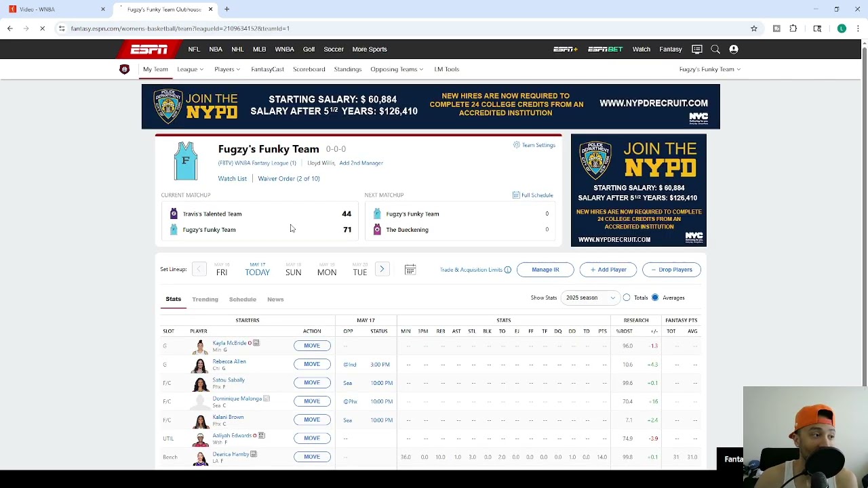Open FantasyCast from the nav bar

tap(267, 69)
